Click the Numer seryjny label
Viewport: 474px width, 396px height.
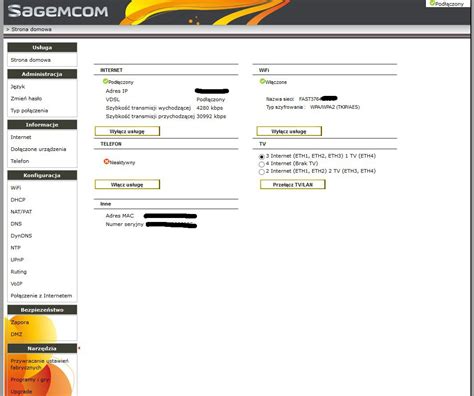pyautogui.click(x=124, y=224)
